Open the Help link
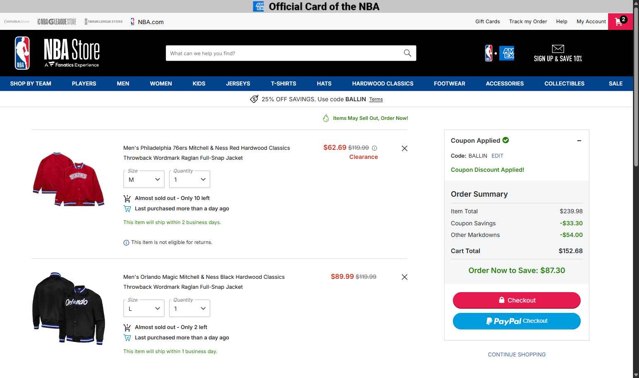Image resolution: width=639 pixels, height=378 pixels. (562, 21)
